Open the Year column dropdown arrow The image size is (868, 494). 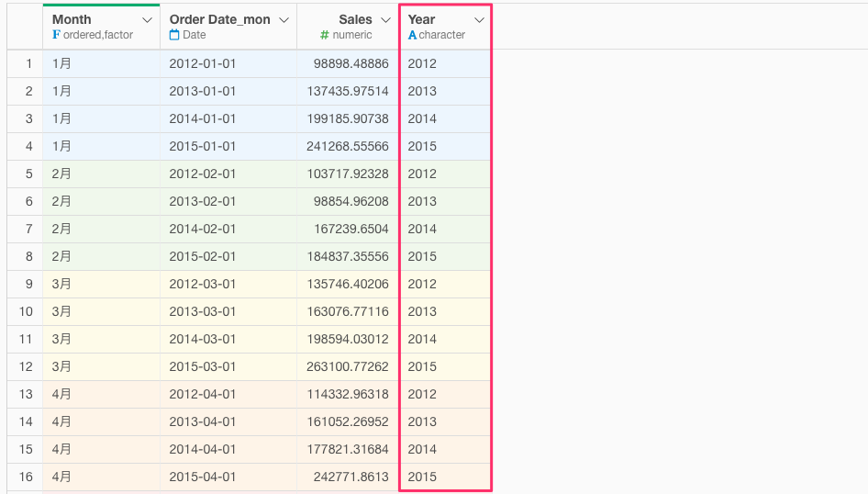[479, 20]
